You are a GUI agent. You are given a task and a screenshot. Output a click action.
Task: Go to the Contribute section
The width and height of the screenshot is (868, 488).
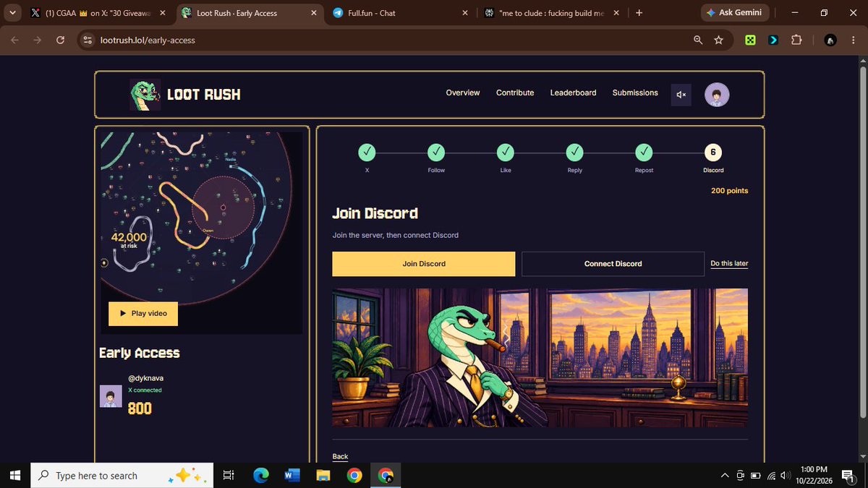pyautogui.click(x=515, y=93)
